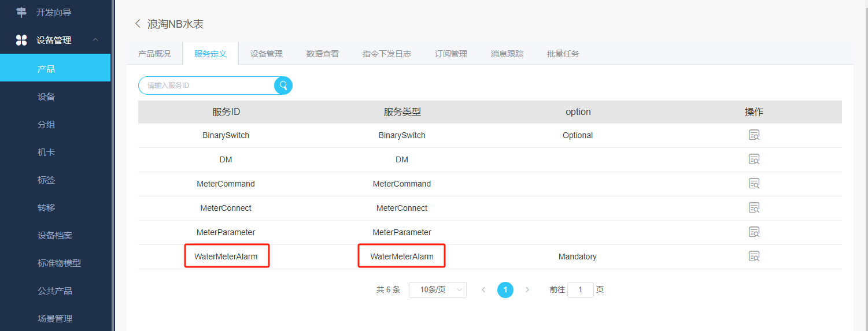Viewport: 868px width, 331px height.
Task: Open details icon for DM row
Action: coord(754,159)
